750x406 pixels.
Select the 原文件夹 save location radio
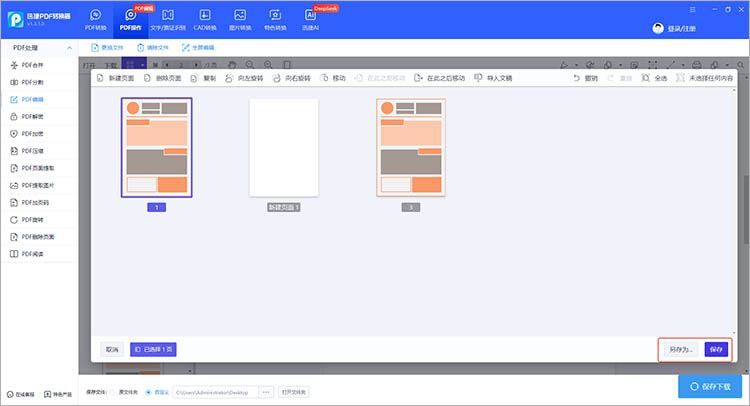tap(114, 392)
